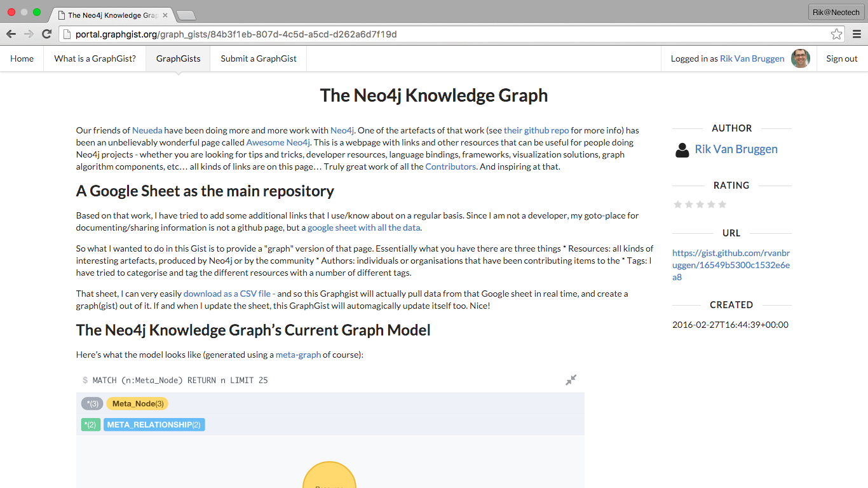Rate with the third star

700,205
